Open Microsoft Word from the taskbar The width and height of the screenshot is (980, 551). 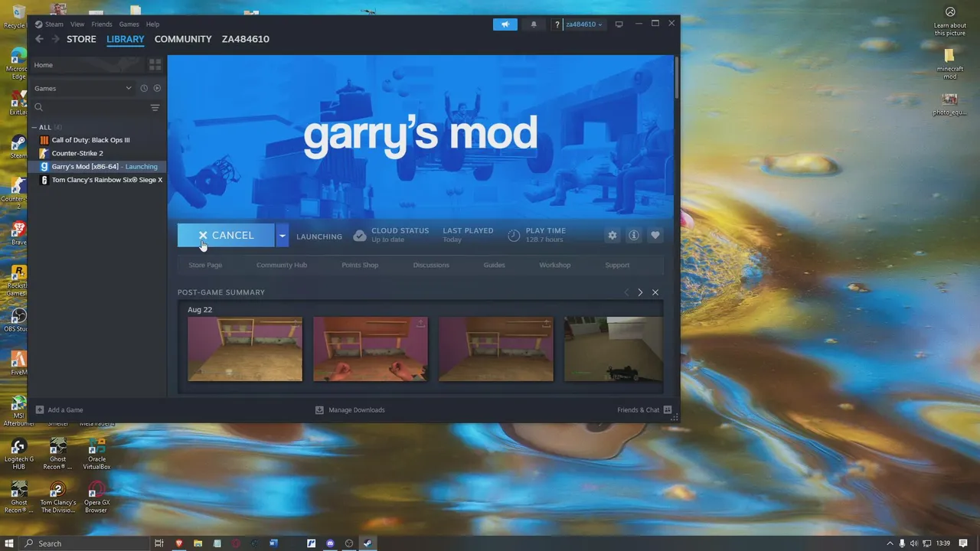(273, 543)
